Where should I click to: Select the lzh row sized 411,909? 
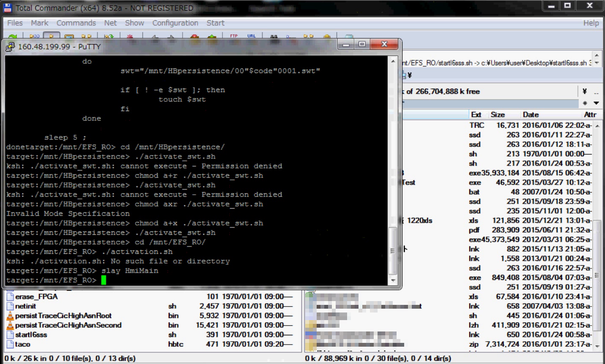pyautogui.click(x=449, y=325)
